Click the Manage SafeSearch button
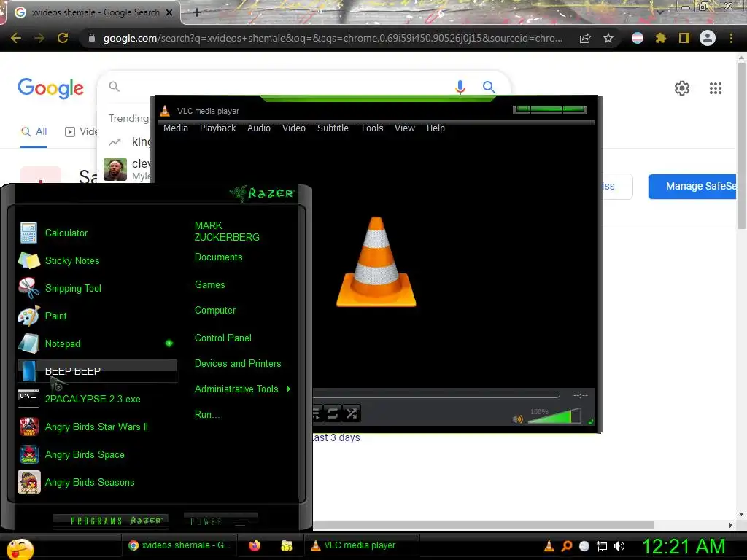Viewport: 747px width, 560px height. click(693, 186)
